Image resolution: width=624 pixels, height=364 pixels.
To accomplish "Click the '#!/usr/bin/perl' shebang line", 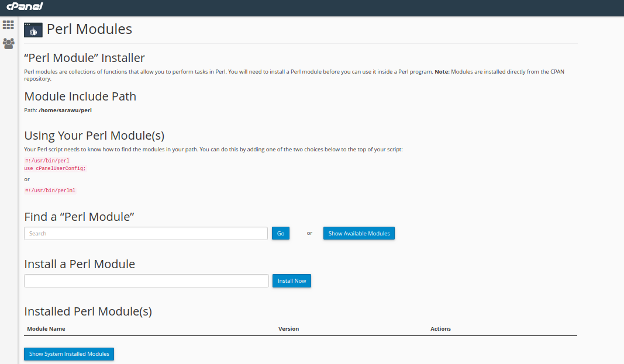I will pos(47,161).
